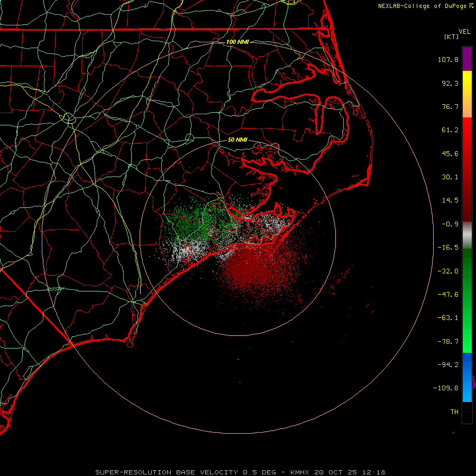Select the 61.2 legend value
The width and height of the screenshot is (476, 476).
450,130
